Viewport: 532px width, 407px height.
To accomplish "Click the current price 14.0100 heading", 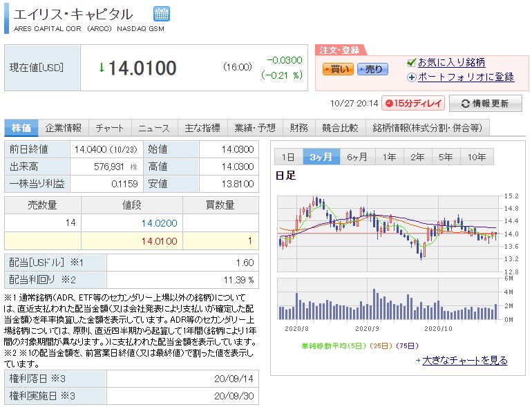I will [142, 68].
